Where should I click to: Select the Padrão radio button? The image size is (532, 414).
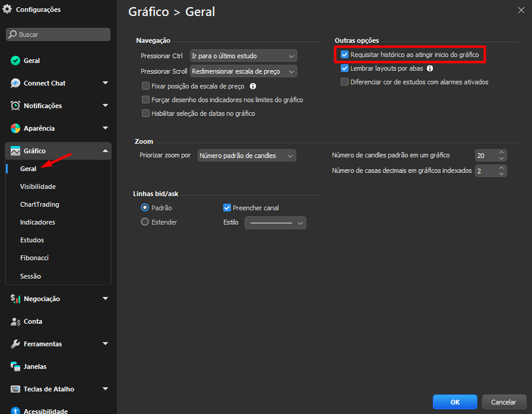pyautogui.click(x=145, y=208)
